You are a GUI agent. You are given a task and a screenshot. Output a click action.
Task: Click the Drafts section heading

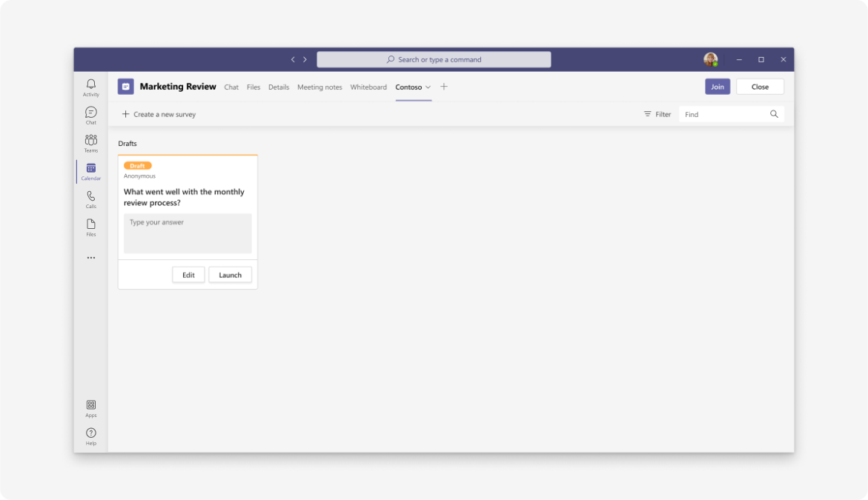coord(127,143)
